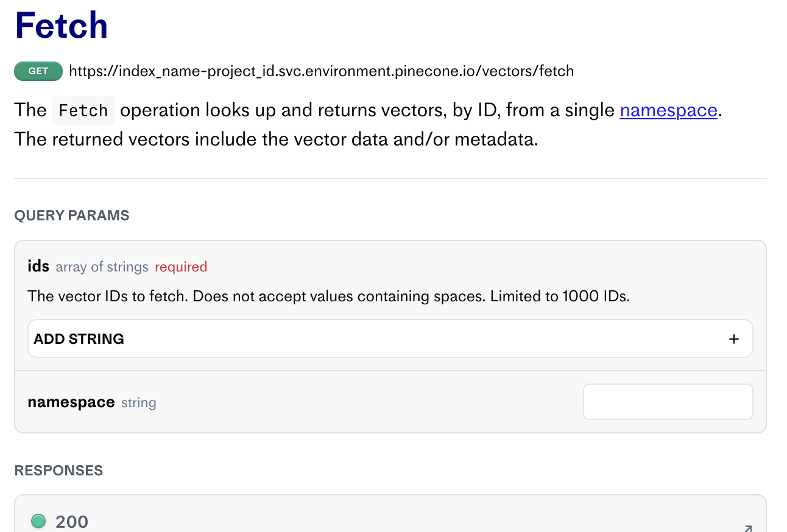Click the Fetch page heading
The height and width of the screenshot is (532, 787).
click(61, 26)
